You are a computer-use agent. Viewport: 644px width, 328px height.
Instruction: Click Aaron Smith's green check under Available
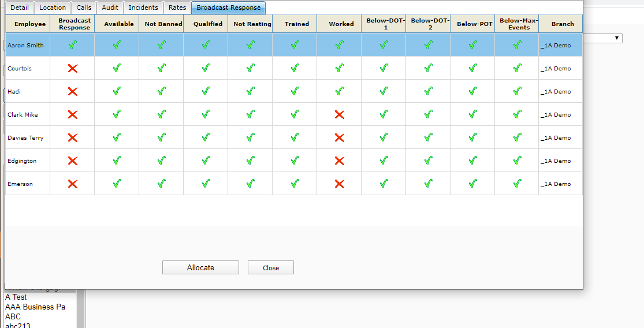point(117,46)
